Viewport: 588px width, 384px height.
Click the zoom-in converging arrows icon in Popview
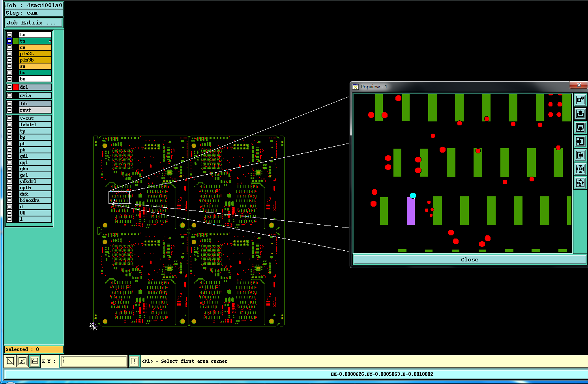[x=580, y=169]
